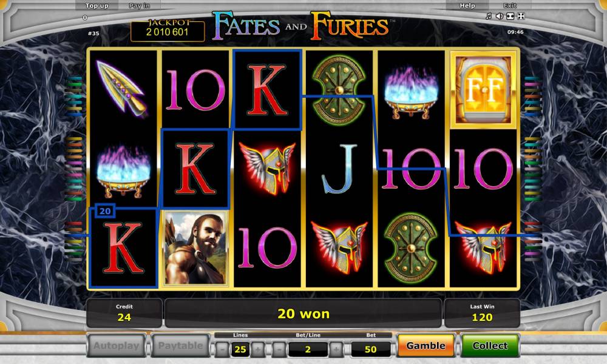Open the Top up option
Screen dimensions: 607x364
[x=97, y=6]
